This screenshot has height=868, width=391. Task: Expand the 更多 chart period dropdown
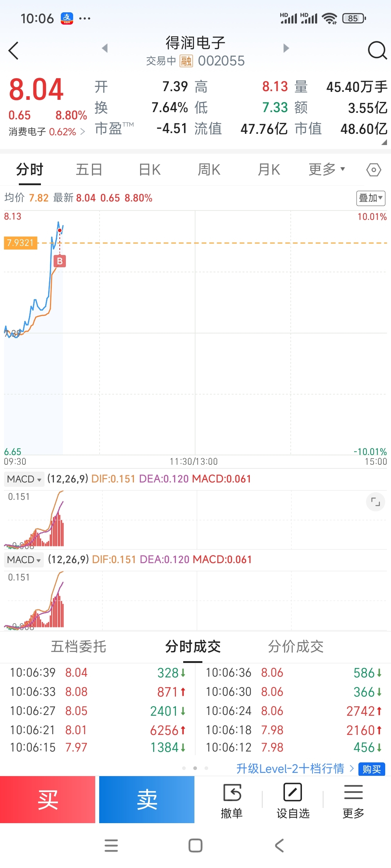(x=327, y=169)
